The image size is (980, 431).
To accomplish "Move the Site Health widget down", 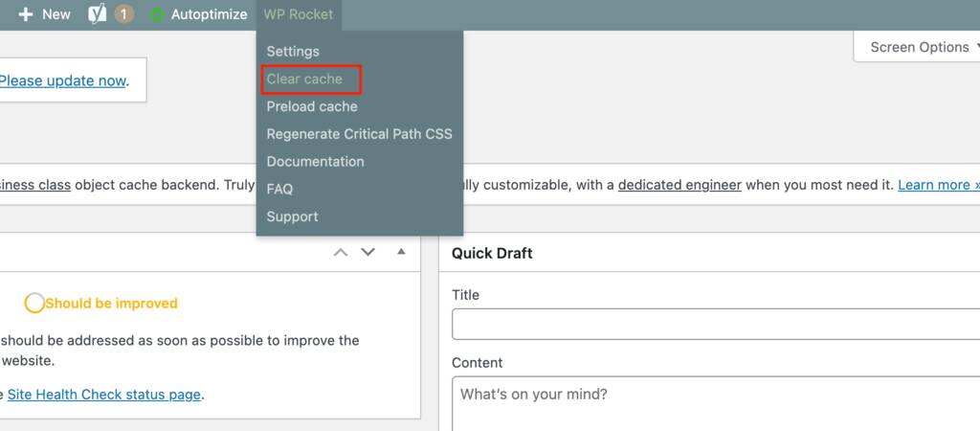I will [368, 252].
